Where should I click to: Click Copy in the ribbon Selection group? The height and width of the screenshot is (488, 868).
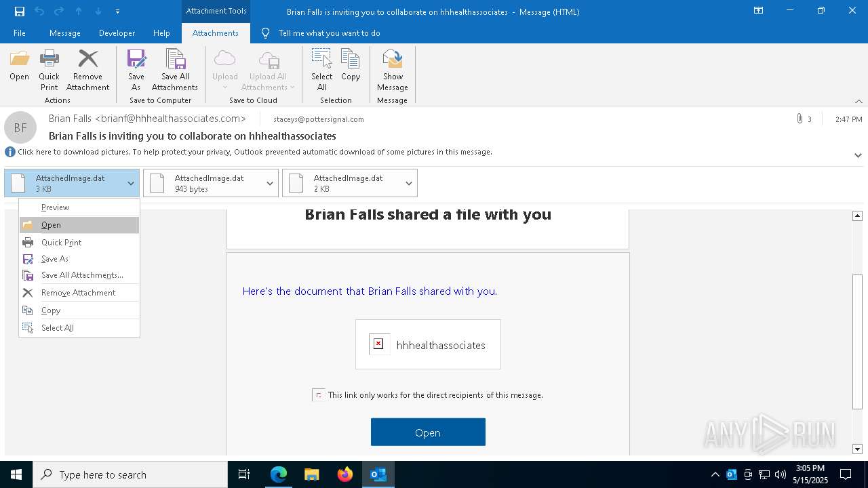[x=351, y=66]
